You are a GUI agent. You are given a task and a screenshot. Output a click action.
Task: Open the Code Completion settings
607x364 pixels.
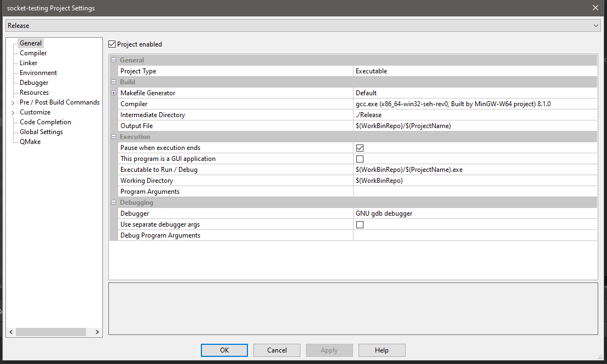click(44, 122)
